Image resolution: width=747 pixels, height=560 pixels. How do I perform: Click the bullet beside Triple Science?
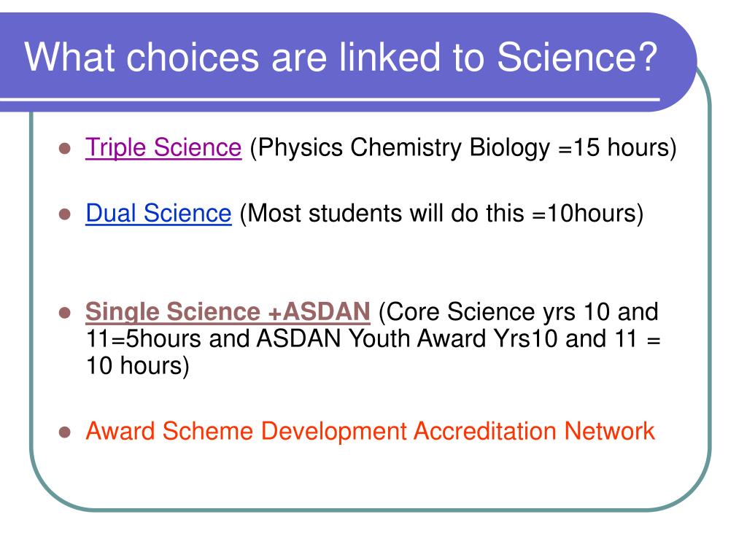65,149
